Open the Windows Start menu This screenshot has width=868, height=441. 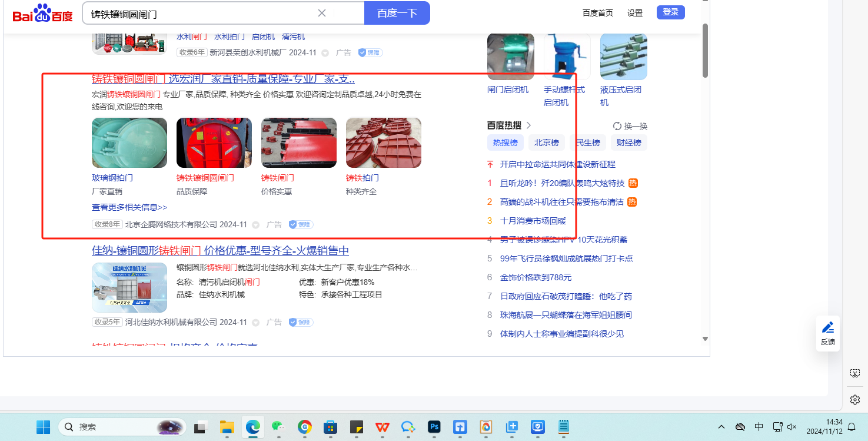pyautogui.click(x=43, y=427)
